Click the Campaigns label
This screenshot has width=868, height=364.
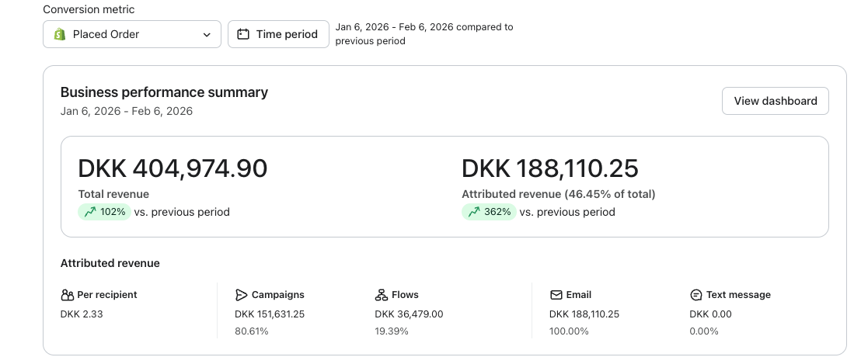tap(278, 295)
